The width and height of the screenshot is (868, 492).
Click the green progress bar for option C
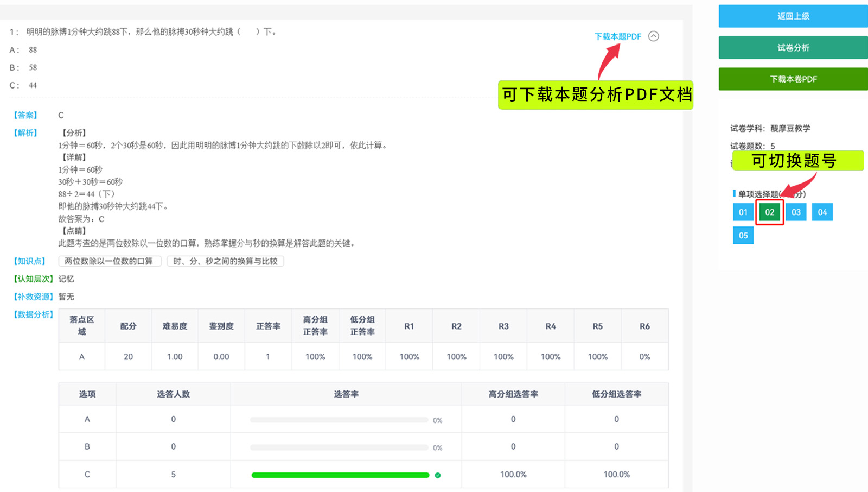pyautogui.click(x=340, y=475)
